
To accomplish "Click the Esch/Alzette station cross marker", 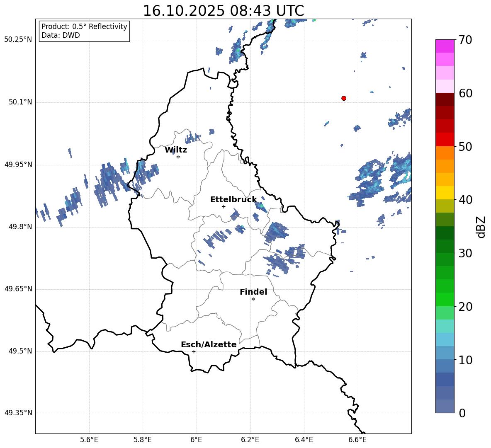I will tap(194, 351).
